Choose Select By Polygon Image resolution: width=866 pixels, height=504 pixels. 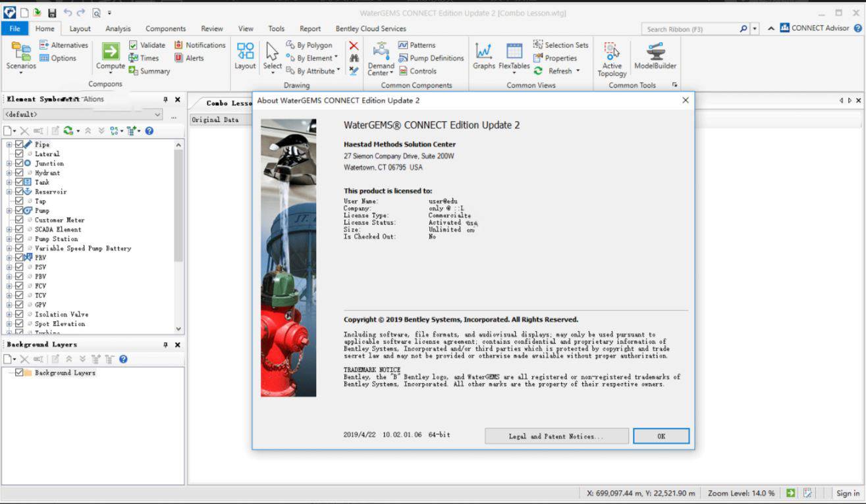click(309, 45)
